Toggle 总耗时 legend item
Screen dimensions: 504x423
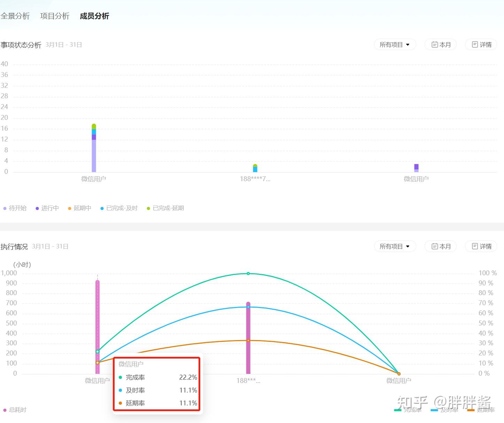15,410
